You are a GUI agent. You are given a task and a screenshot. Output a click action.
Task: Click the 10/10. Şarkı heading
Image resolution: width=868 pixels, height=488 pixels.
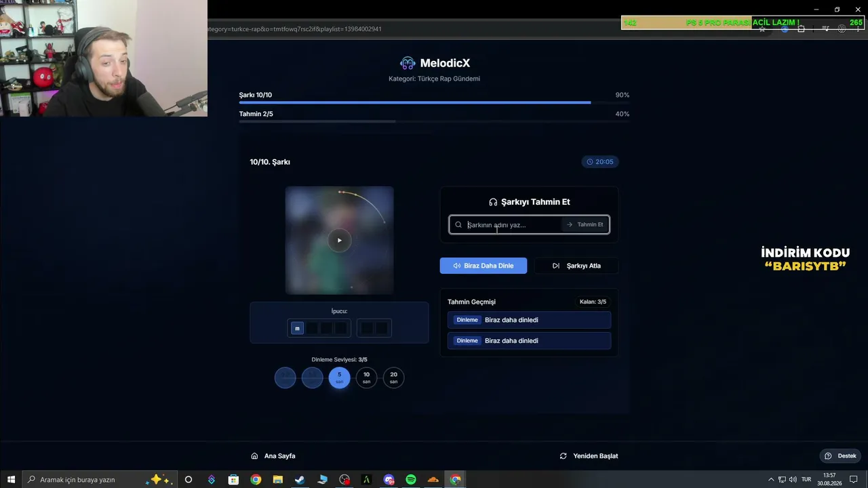tap(270, 162)
